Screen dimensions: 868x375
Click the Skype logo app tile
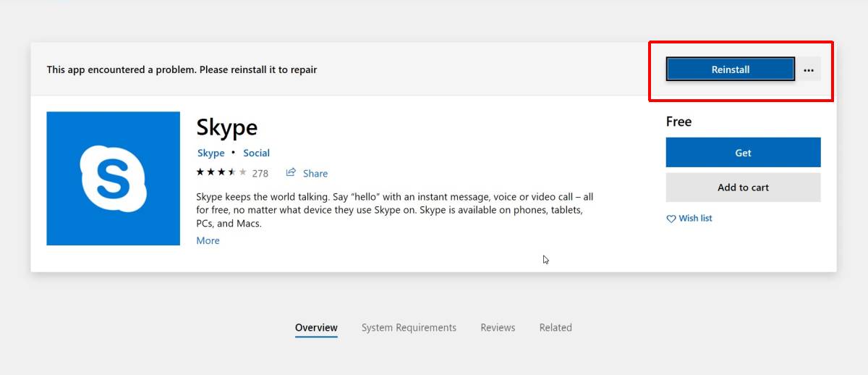[x=113, y=178]
